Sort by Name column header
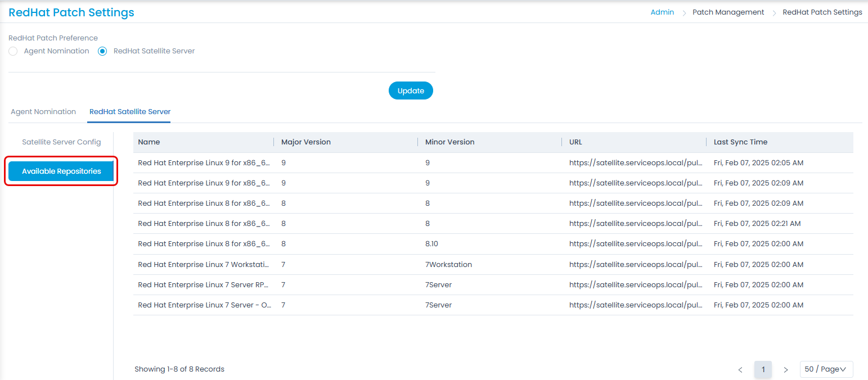Screen dimensions: 868x380 (x=149, y=142)
